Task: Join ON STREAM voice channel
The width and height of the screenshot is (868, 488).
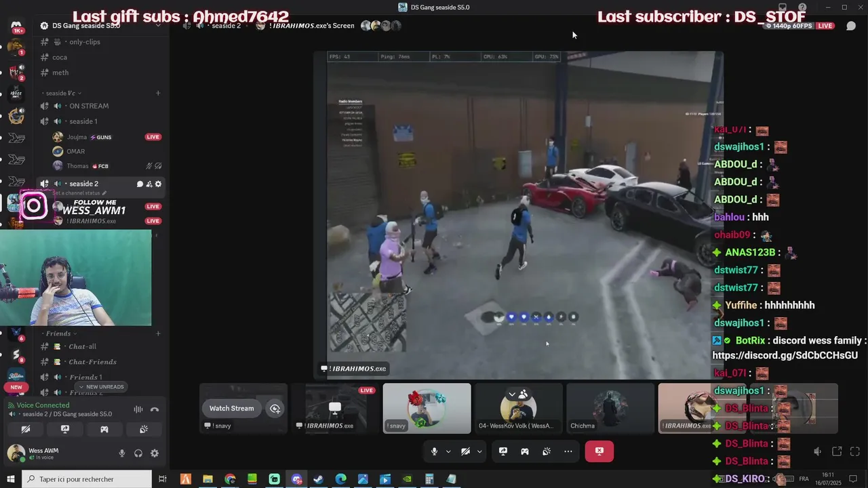Action: coord(102,106)
